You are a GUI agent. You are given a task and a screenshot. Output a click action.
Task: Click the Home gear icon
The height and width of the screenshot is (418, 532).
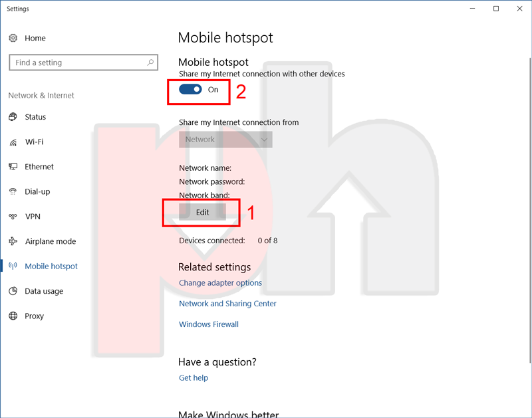tap(13, 38)
